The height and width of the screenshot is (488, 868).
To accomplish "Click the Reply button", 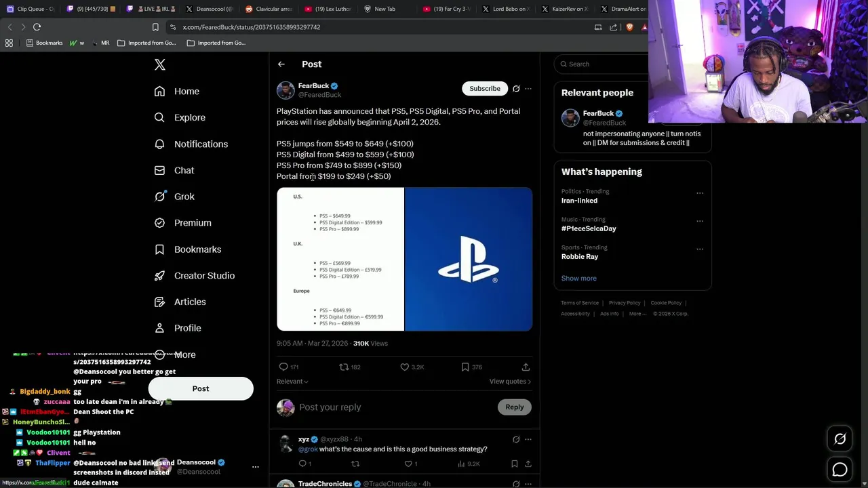I will tap(515, 407).
